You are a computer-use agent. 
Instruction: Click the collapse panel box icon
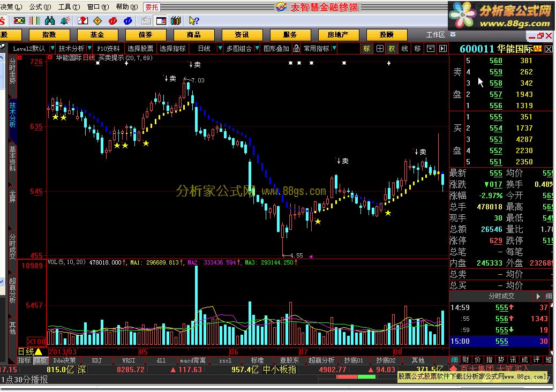coord(430,49)
